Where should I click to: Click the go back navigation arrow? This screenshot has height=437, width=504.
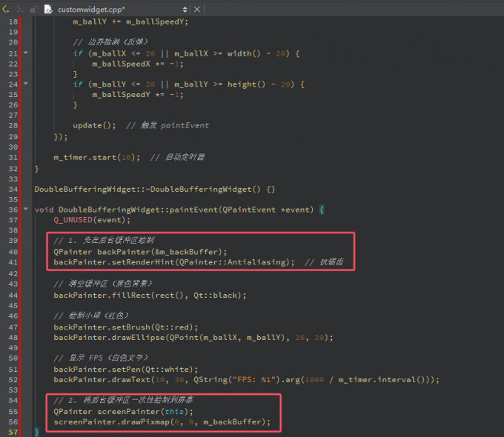pyautogui.click(x=6, y=10)
